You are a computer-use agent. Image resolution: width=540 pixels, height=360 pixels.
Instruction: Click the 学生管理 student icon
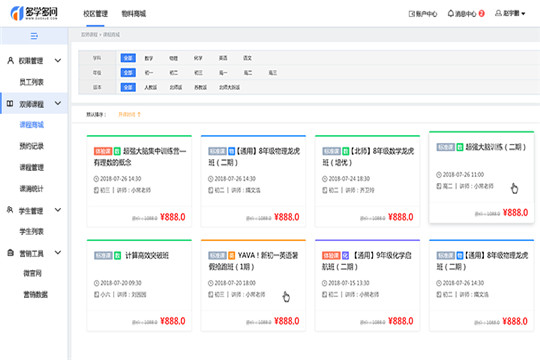coord(10,210)
